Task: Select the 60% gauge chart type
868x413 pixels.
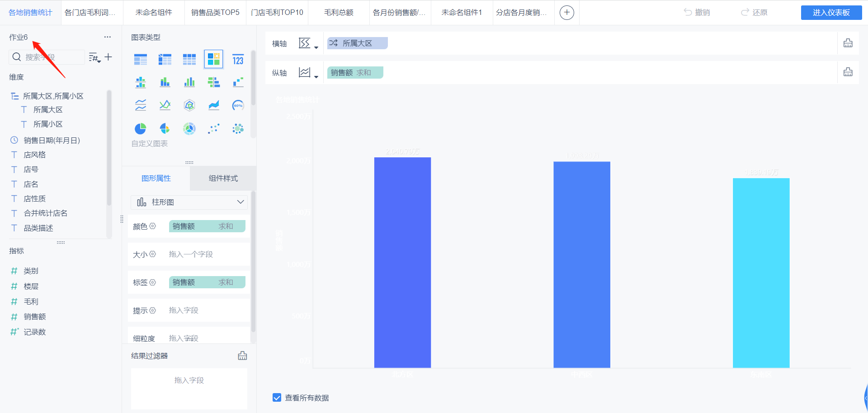Action: tap(238, 105)
